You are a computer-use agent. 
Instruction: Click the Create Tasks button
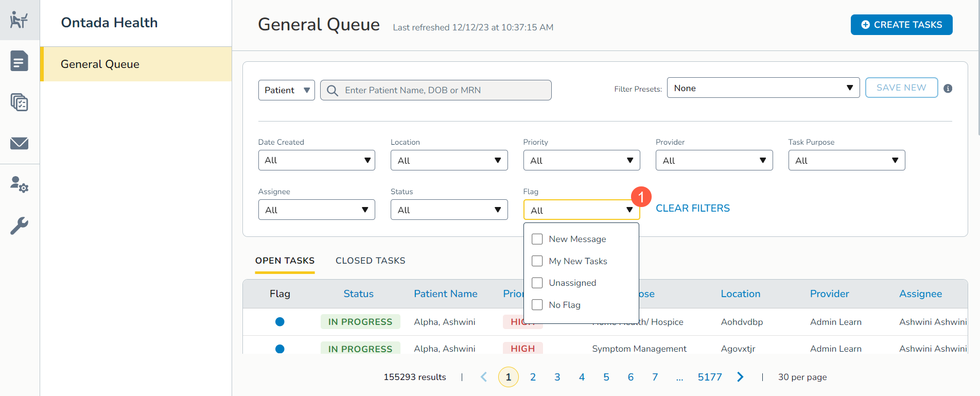point(901,25)
